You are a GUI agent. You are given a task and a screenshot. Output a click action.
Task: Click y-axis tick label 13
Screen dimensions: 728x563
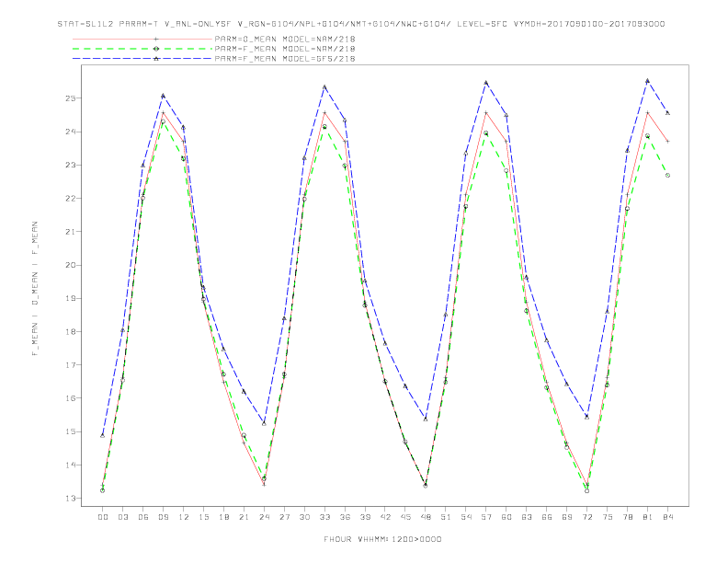(x=70, y=498)
